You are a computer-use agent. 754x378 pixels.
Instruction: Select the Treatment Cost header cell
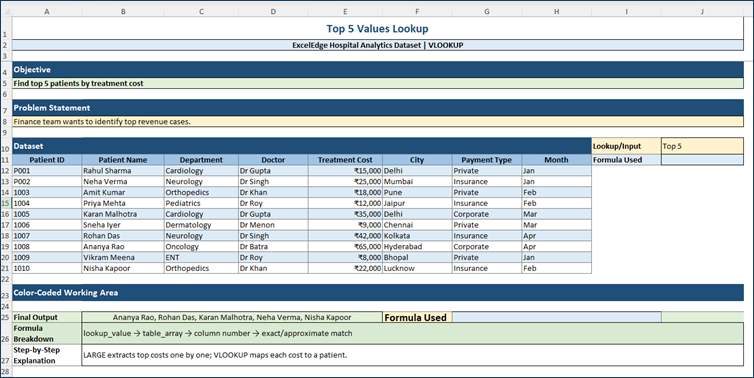pyautogui.click(x=345, y=160)
